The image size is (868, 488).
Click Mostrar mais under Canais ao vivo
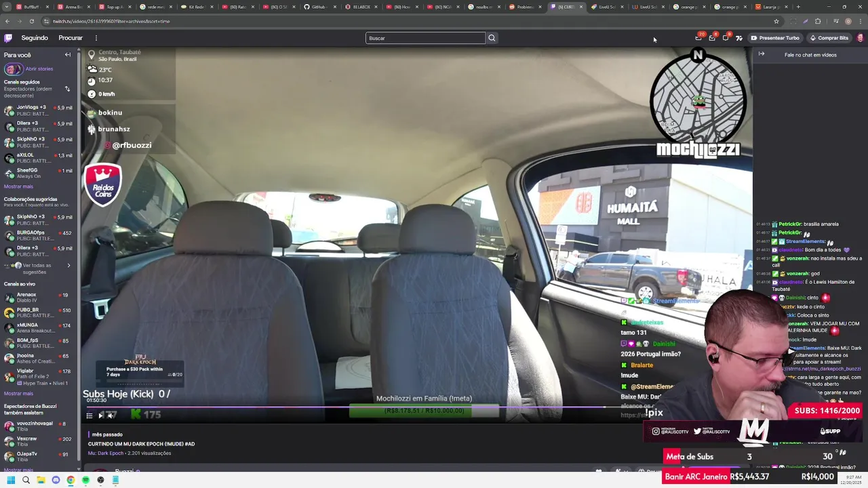pyautogui.click(x=18, y=393)
